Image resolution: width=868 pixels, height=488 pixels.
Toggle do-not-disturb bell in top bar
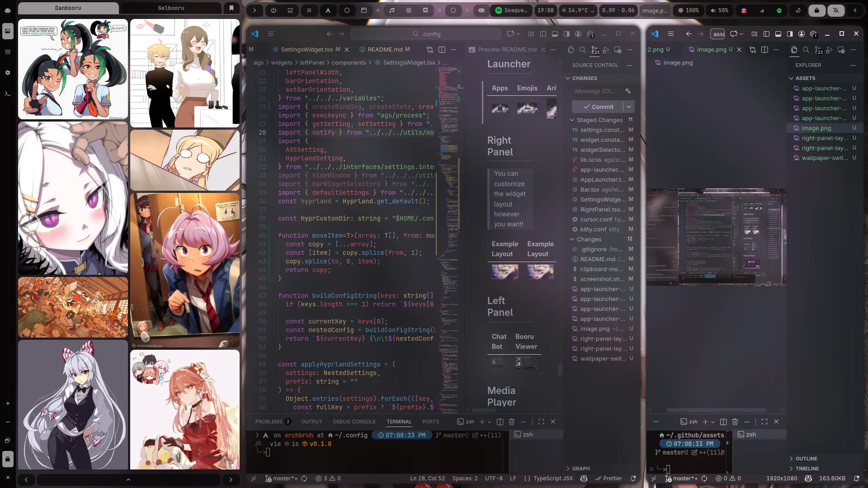(836, 10)
